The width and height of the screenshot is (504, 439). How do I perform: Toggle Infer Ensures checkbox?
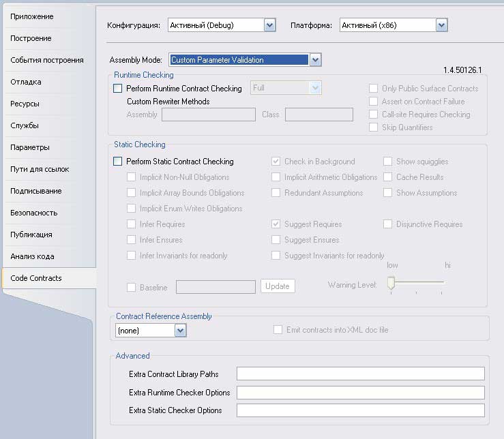click(131, 240)
